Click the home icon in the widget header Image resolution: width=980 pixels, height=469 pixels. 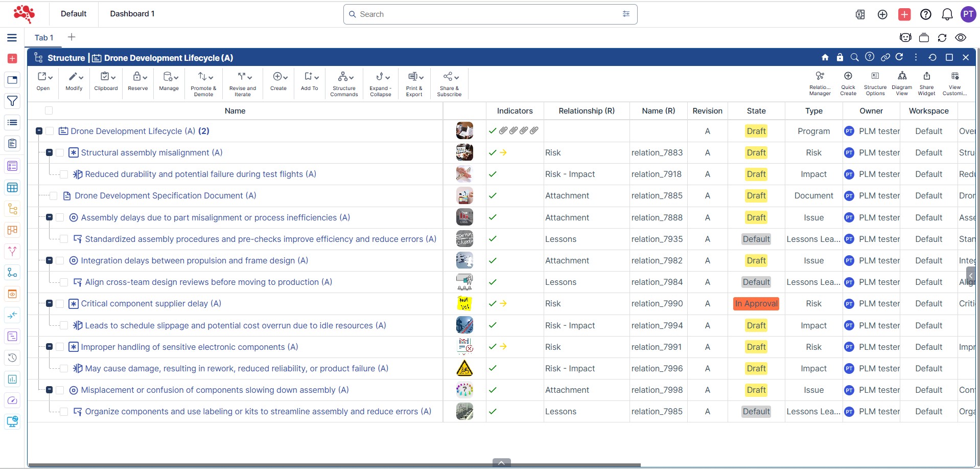[825, 57]
